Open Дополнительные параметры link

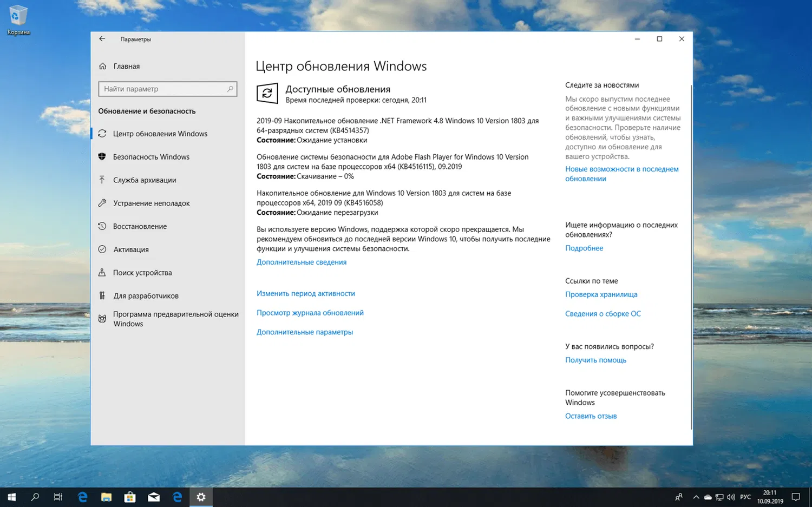pyautogui.click(x=305, y=332)
